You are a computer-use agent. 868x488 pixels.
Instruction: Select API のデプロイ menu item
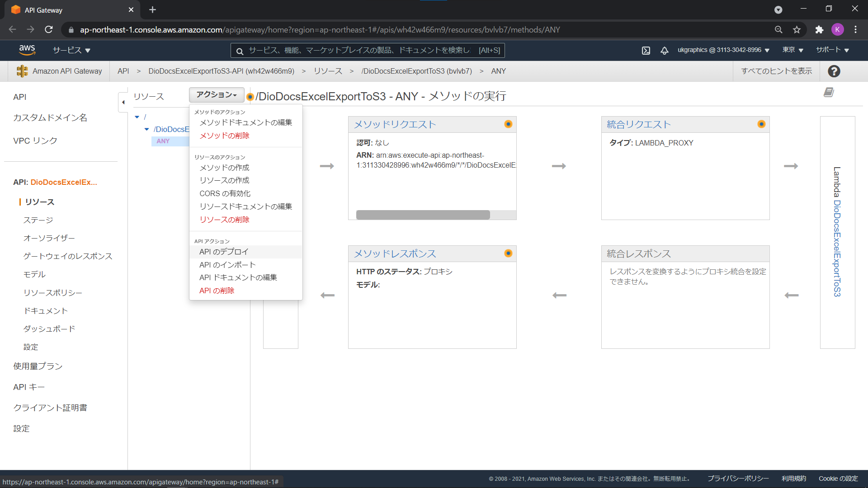click(246, 252)
